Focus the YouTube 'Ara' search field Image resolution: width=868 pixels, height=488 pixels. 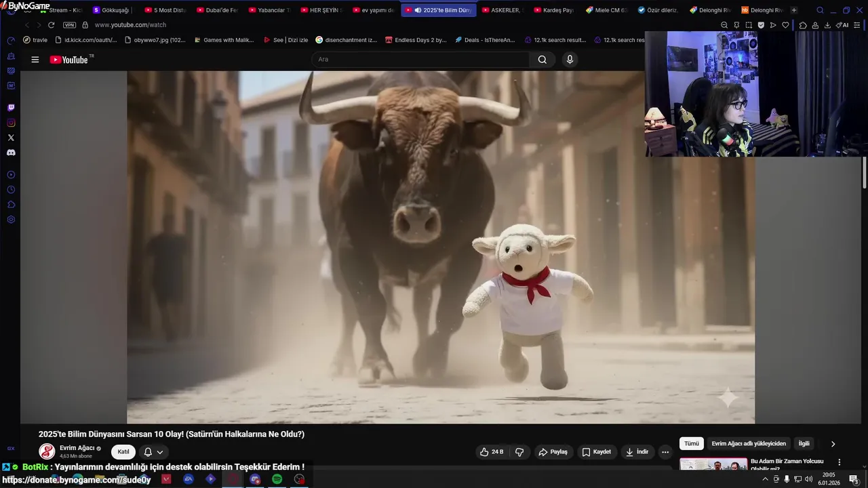420,60
